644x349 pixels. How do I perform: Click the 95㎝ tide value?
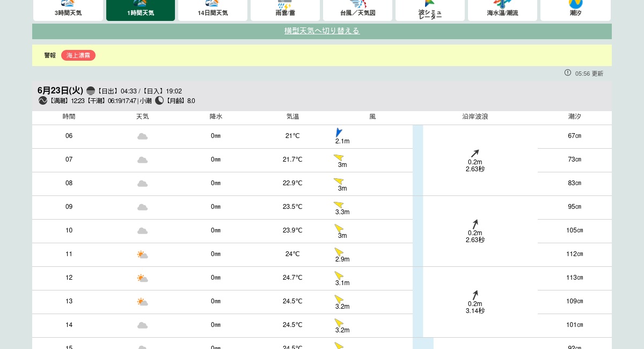pyautogui.click(x=575, y=207)
